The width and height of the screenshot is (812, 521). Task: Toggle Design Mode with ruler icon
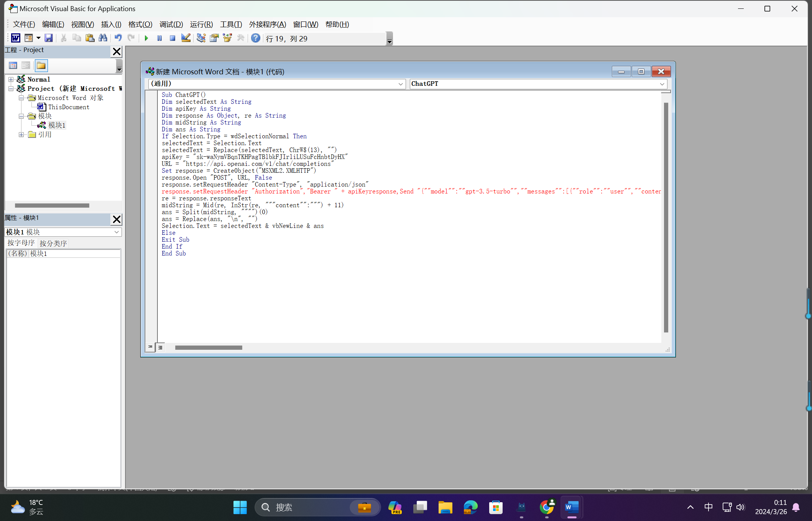186,38
